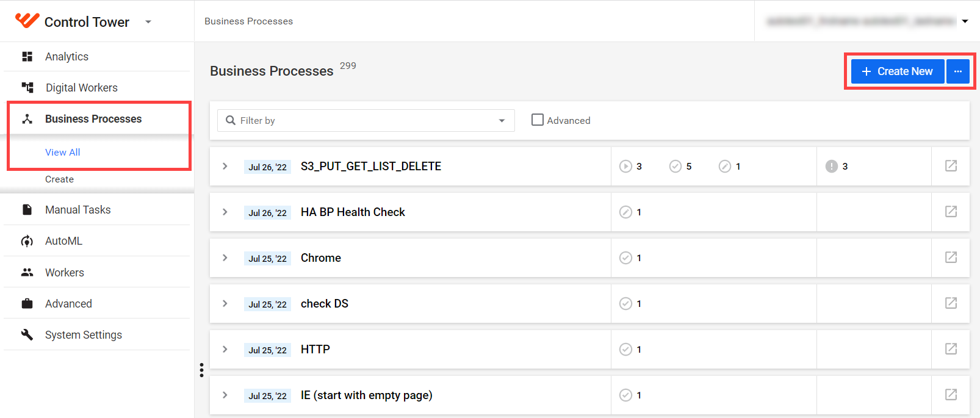This screenshot has width=980, height=418.
Task: Follow the View All link
Action: coord(63,153)
